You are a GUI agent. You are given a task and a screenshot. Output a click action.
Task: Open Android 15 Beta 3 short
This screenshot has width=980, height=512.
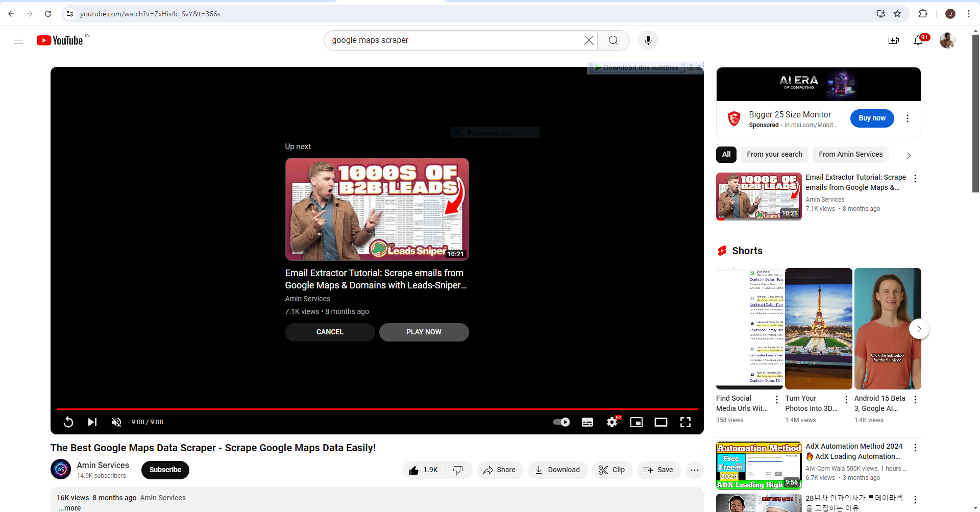point(888,329)
